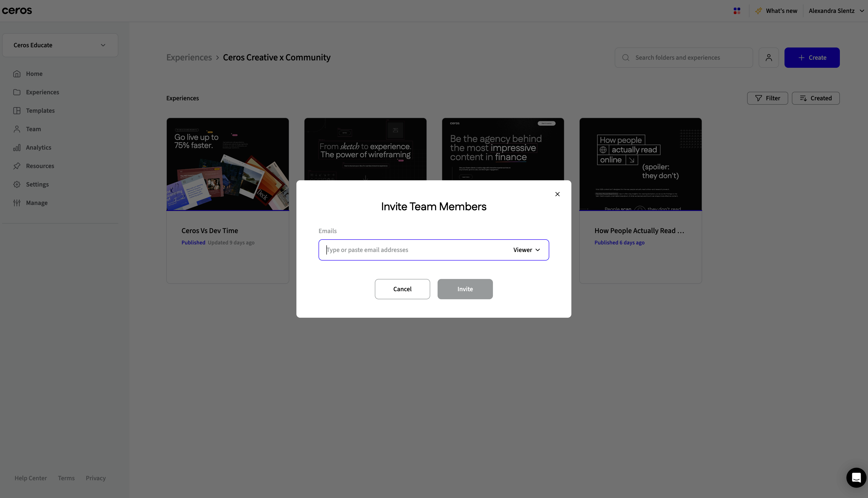868x498 pixels.
Task: Click the Filter funnel icon
Action: point(758,98)
